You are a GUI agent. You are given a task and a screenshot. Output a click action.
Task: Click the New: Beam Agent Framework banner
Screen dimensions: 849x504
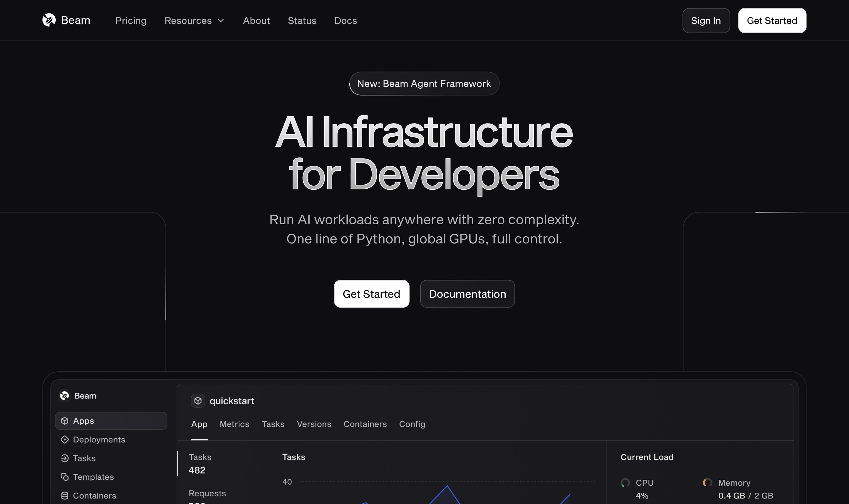(x=424, y=84)
